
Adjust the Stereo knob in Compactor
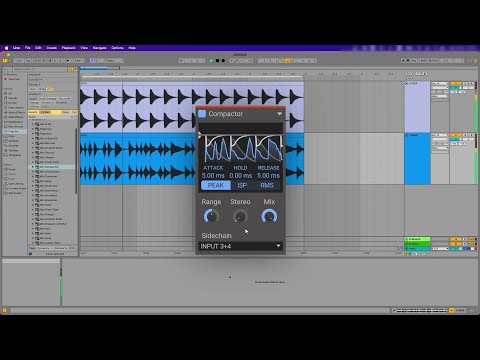[x=240, y=216]
